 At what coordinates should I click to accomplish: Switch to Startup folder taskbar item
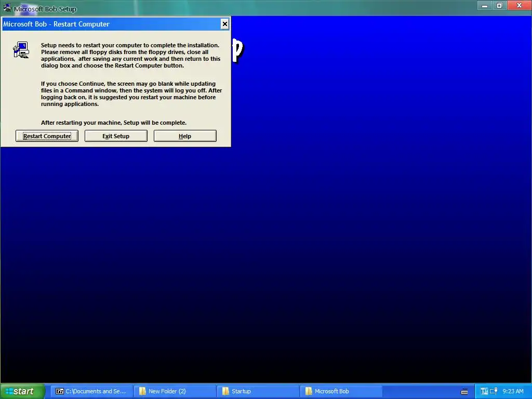click(x=258, y=391)
